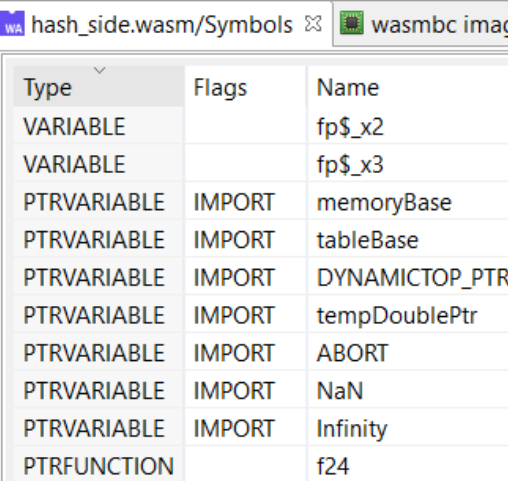Select the Infinity symbol row
This screenshot has height=481, width=508.
(x=261, y=428)
